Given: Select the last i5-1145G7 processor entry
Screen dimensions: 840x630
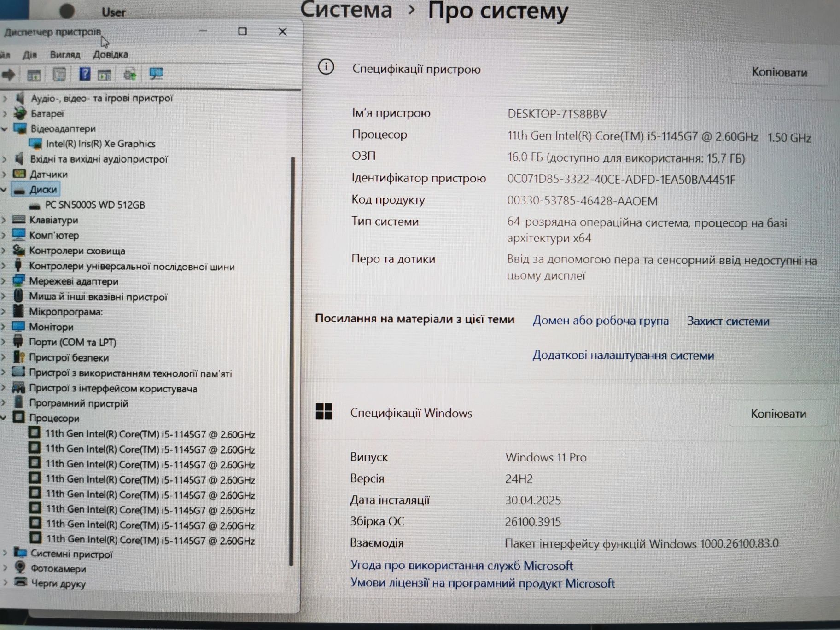Looking at the screenshot, I should click(151, 540).
